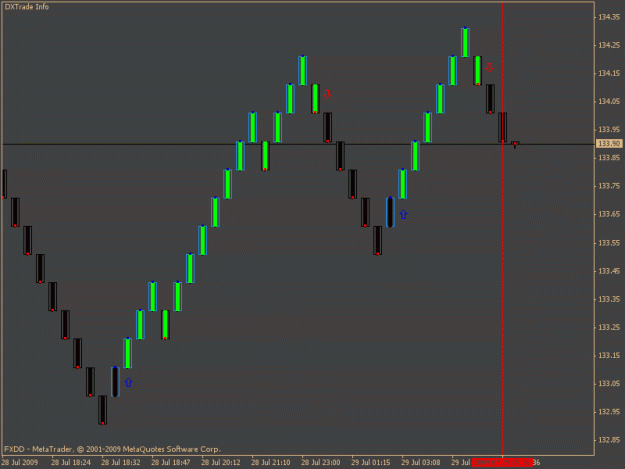
Task: Click the 29 Jul 03:08 time label
Action: click(421, 463)
